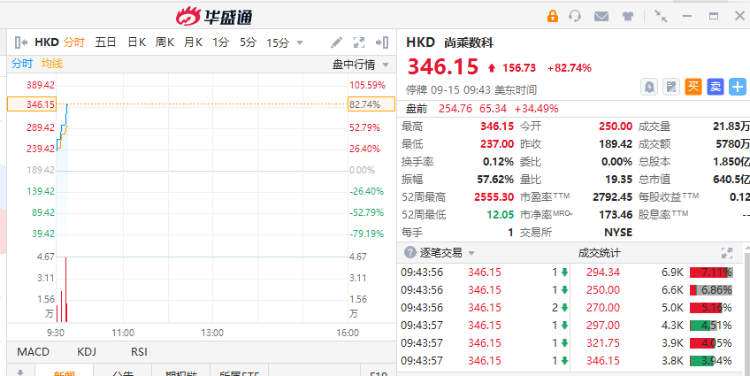Screen dimensions: 750x376
Task: Open the 成交统计 tab
Action: click(x=599, y=253)
